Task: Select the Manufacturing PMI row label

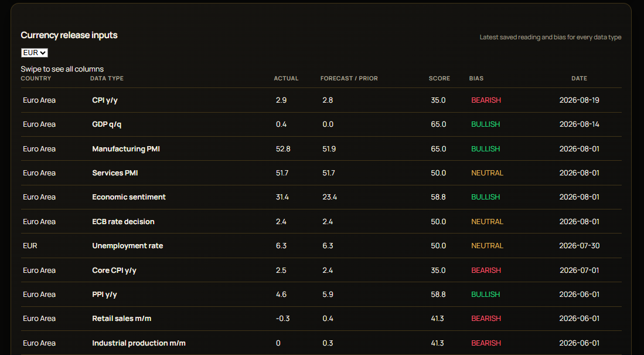Action: (x=126, y=149)
